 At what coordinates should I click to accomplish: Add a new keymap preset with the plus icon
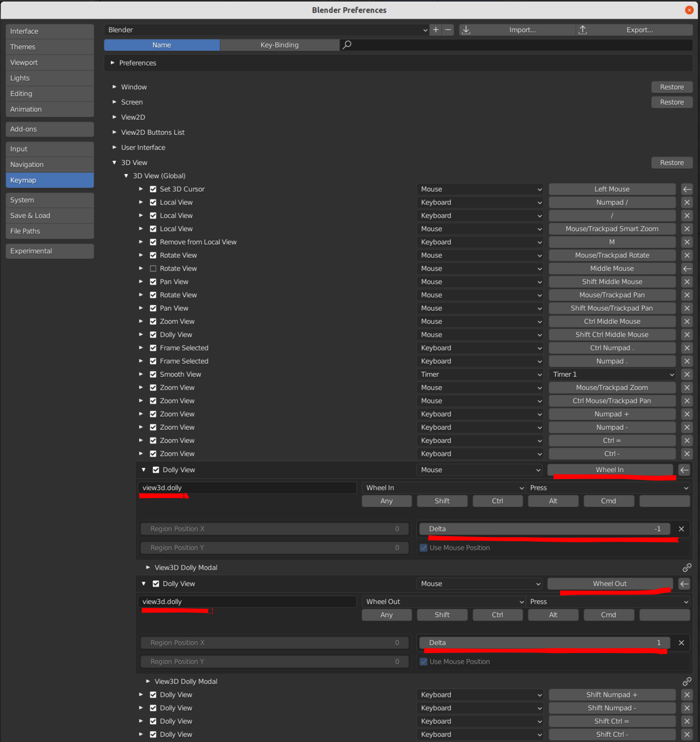435,30
